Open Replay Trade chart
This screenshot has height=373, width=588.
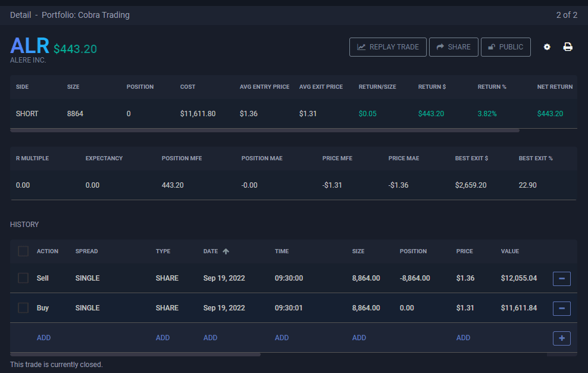click(x=387, y=47)
